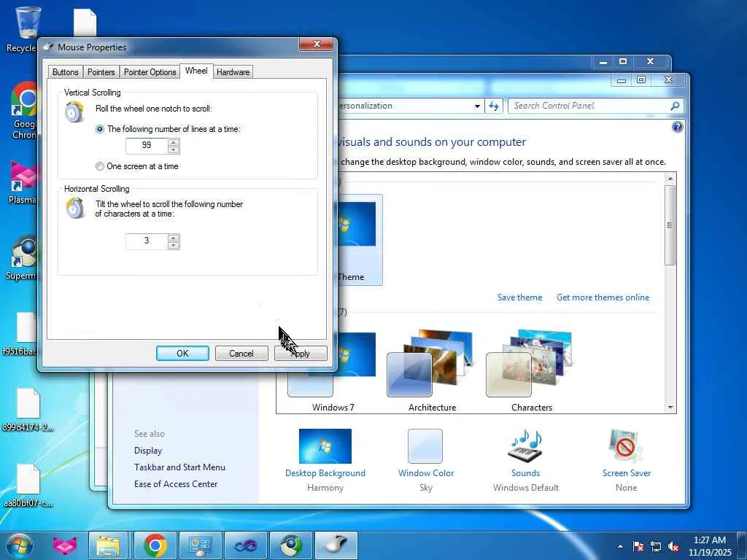
Task: Open the pink cat app in taskbar
Action: [65, 545]
